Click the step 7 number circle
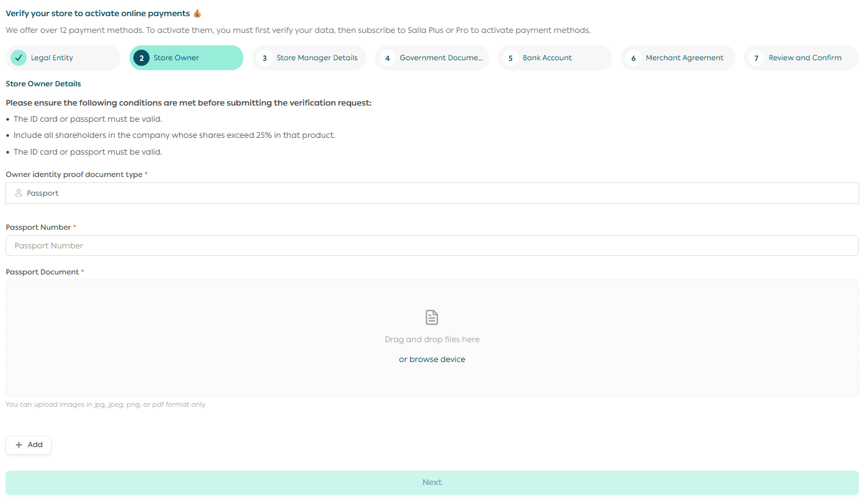This screenshot has width=868, height=498. click(x=756, y=58)
